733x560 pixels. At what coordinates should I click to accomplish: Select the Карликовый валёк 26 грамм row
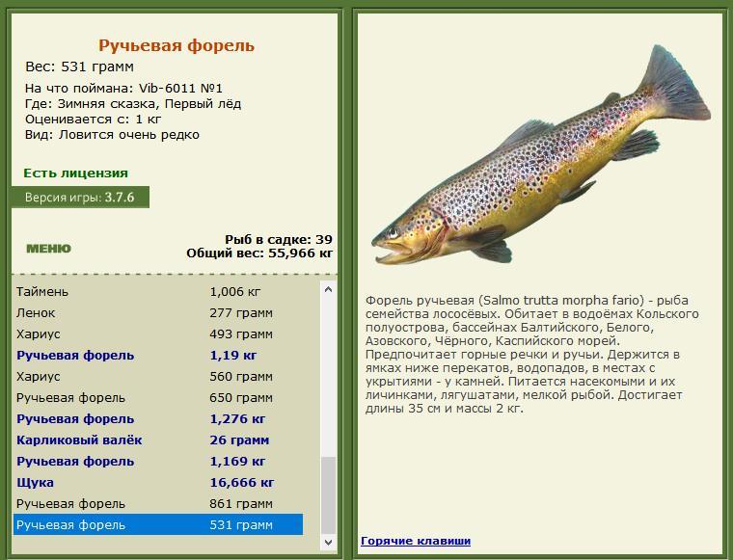158,440
